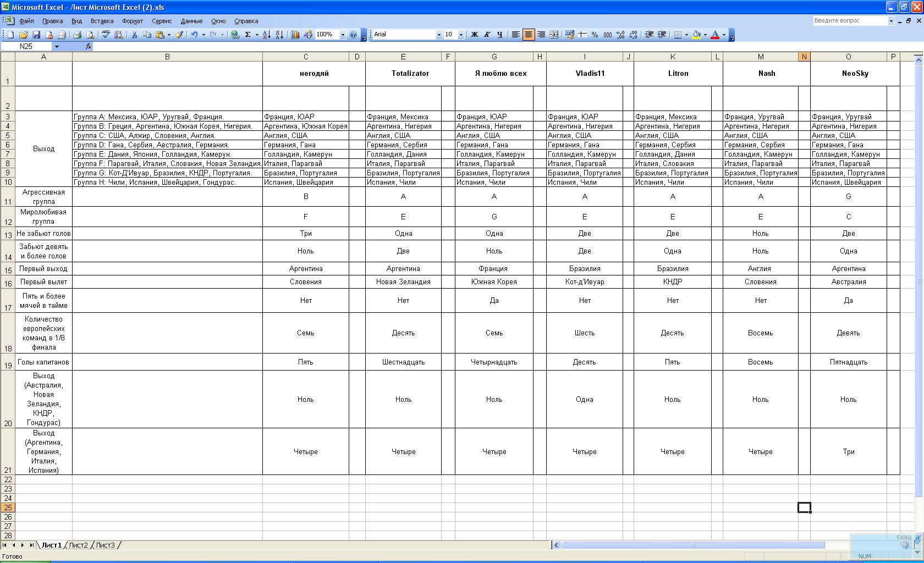Select cell 'Кот-д'Ивуар' in row 16
This screenshot has height=563, width=924.
(585, 281)
